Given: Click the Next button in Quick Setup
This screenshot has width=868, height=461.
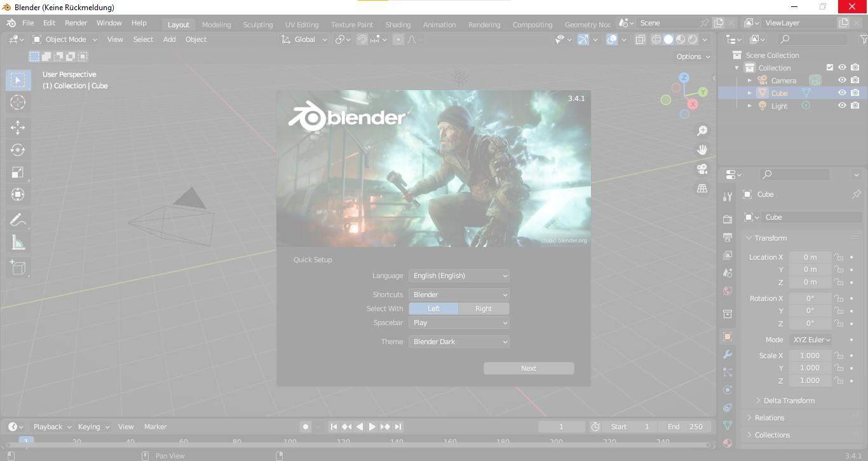Looking at the screenshot, I should coord(528,368).
